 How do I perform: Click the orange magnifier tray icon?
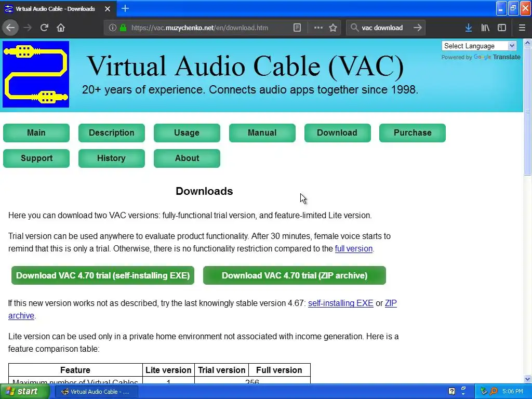coord(494,391)
